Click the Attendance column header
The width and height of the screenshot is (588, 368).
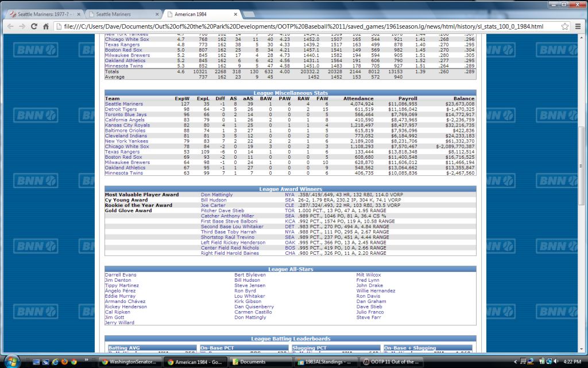point(358,98)
